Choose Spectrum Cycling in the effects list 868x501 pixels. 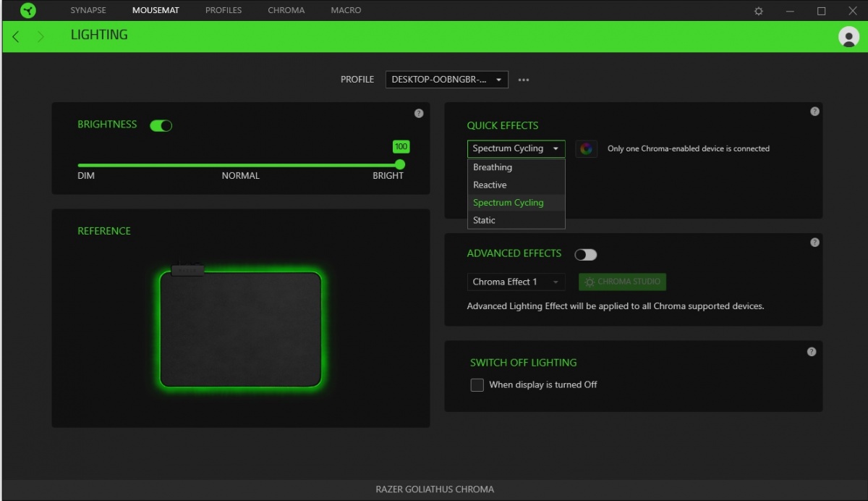tap(516, 203)
